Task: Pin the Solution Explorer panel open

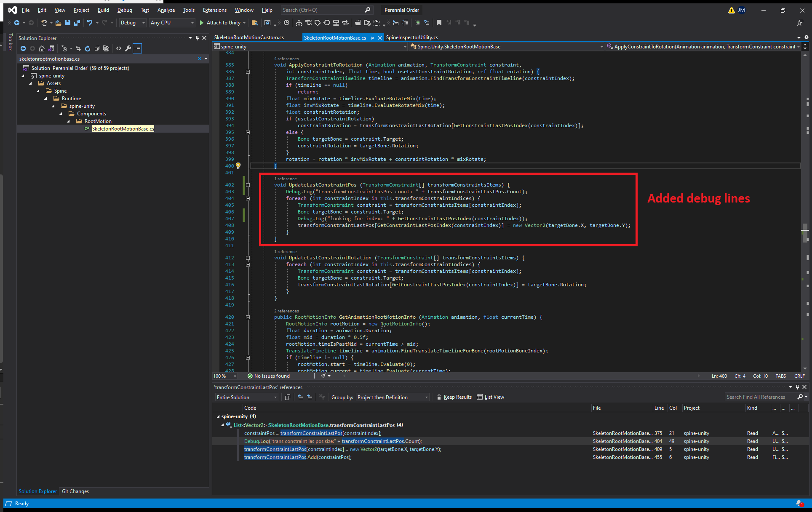Action: (x=197, y=38)
